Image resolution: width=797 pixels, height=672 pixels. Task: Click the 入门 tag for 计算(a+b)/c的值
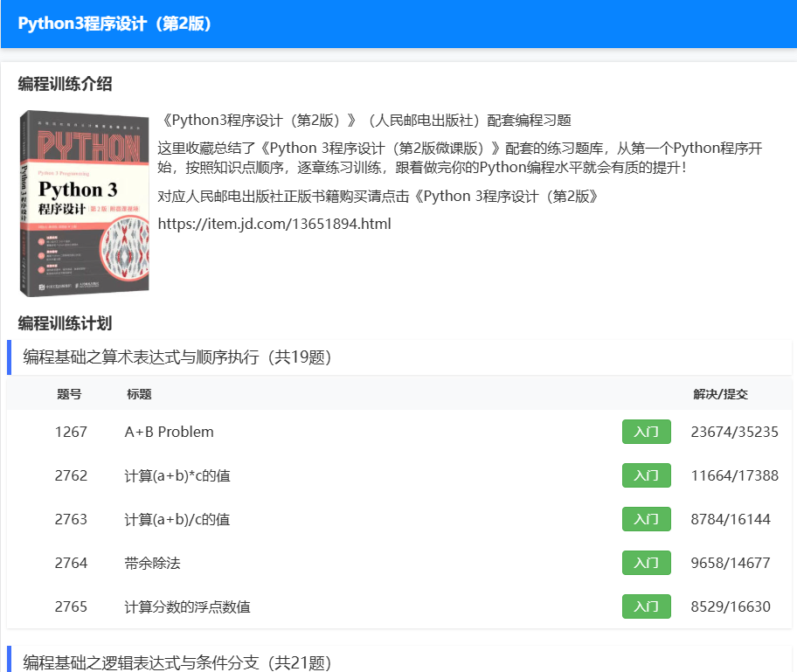pyautogui.click(x=647, y=519)
